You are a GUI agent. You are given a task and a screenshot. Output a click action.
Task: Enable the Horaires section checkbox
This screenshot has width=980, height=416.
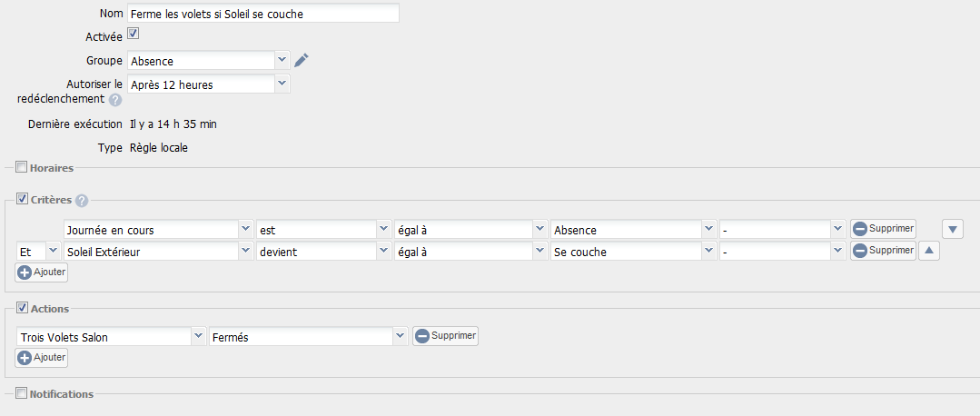22,167
